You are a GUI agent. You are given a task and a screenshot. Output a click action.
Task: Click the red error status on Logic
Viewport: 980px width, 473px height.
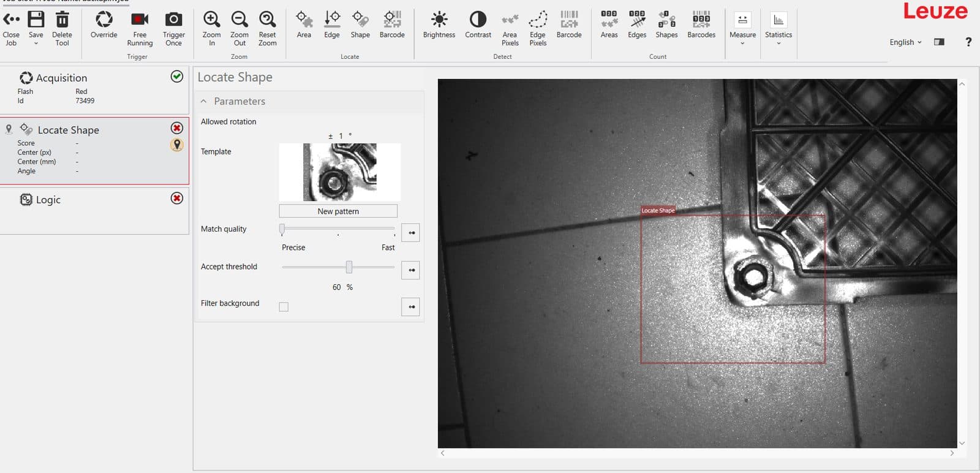pos(177,199)
